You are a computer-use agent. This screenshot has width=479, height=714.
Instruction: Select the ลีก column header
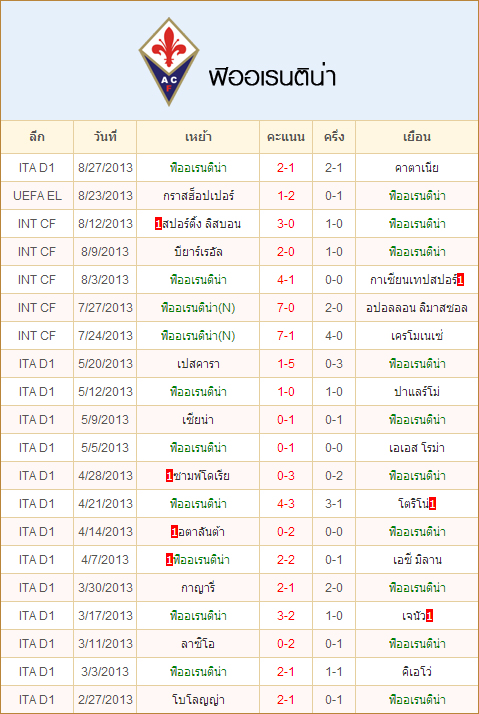[x=37, y=137]
